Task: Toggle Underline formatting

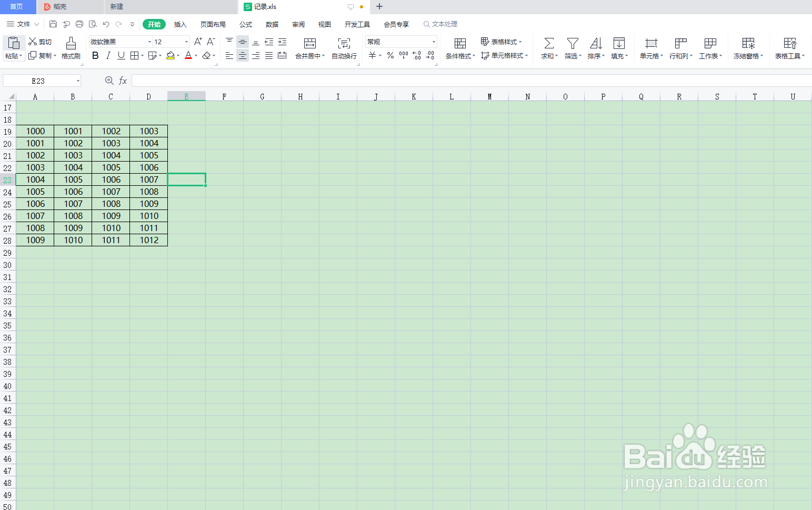Action: point(121,55)
